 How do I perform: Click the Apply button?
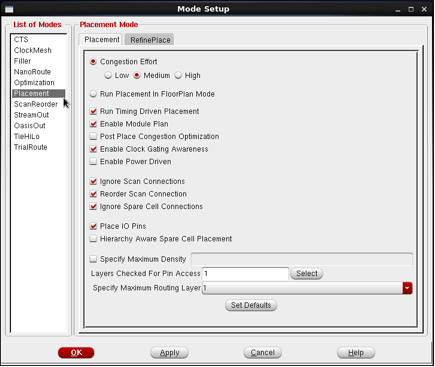click(x=169, y=353)
